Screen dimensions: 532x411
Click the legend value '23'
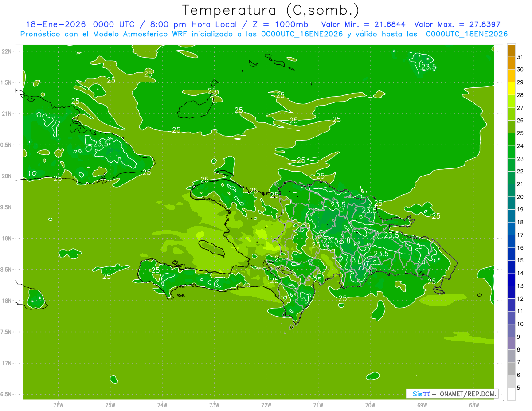pyautogui.click(x=520, y=159)
